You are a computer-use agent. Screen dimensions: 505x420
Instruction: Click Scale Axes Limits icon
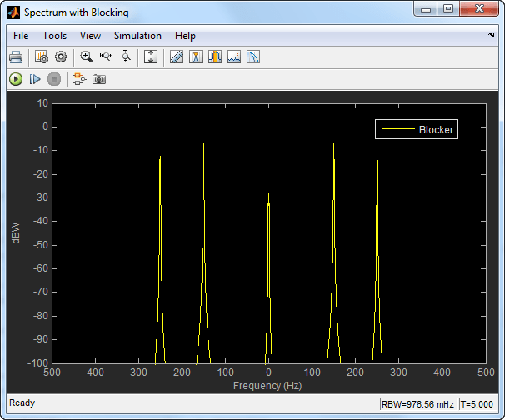(151, 57)
